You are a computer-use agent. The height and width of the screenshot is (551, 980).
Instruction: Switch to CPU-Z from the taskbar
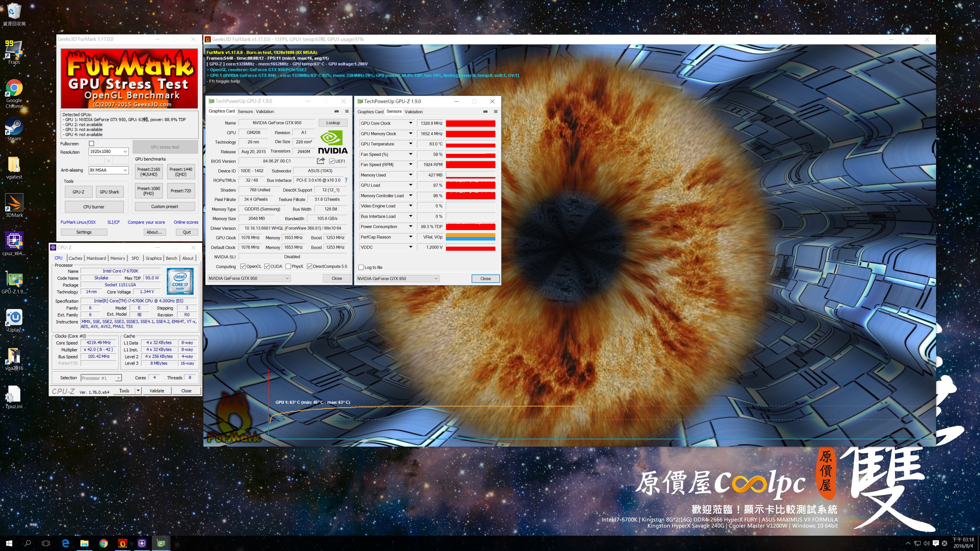click(x=142, y=543)
